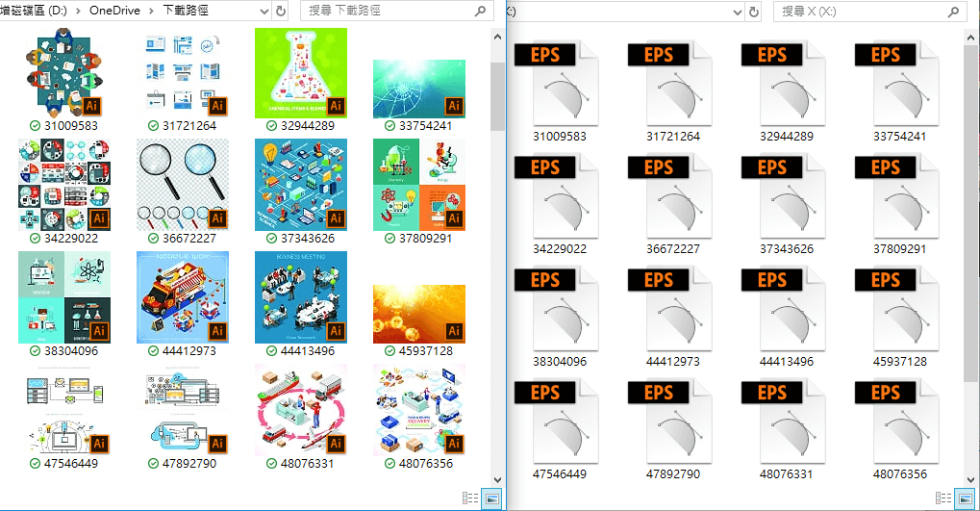Viewport: 980px width, 511px height.
Task: Click magnifier icon in right search box
Action: click(953, 12)
